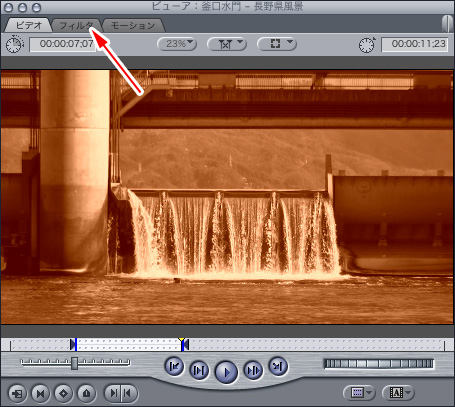Click the Match Frame button
455x407 pixels.
17,393
